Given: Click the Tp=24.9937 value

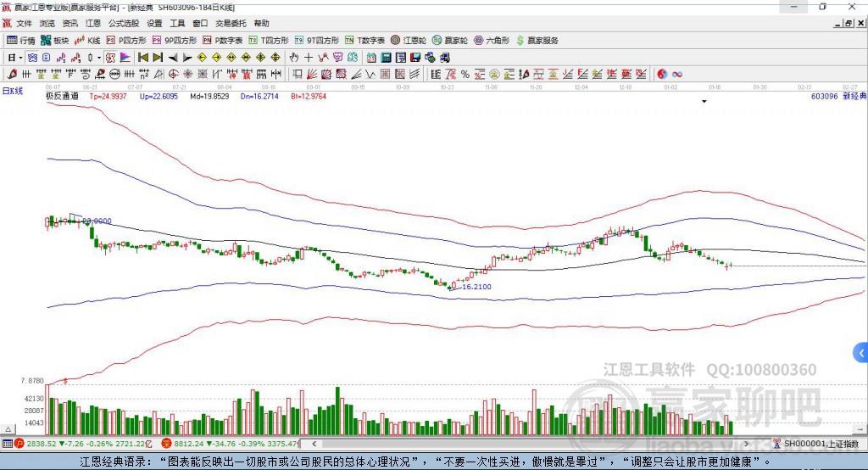Looking at the screenshot, I should (108, 97).
